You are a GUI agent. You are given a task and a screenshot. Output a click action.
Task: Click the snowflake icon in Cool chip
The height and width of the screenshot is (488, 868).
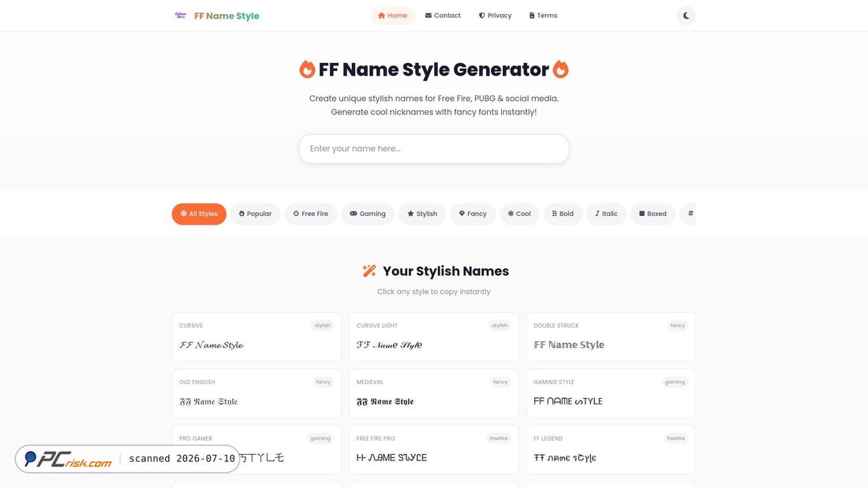pyautogui.click(x=511, y=214)
